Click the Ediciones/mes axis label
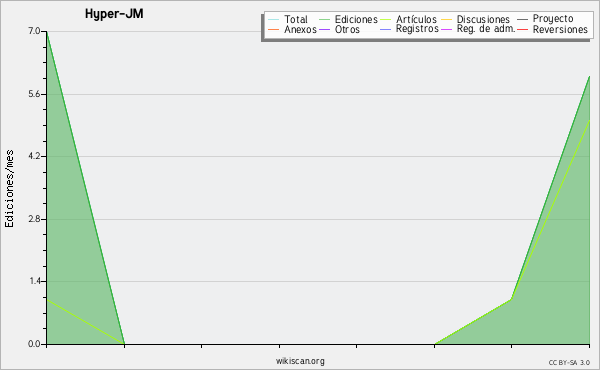 click(9, 189)
